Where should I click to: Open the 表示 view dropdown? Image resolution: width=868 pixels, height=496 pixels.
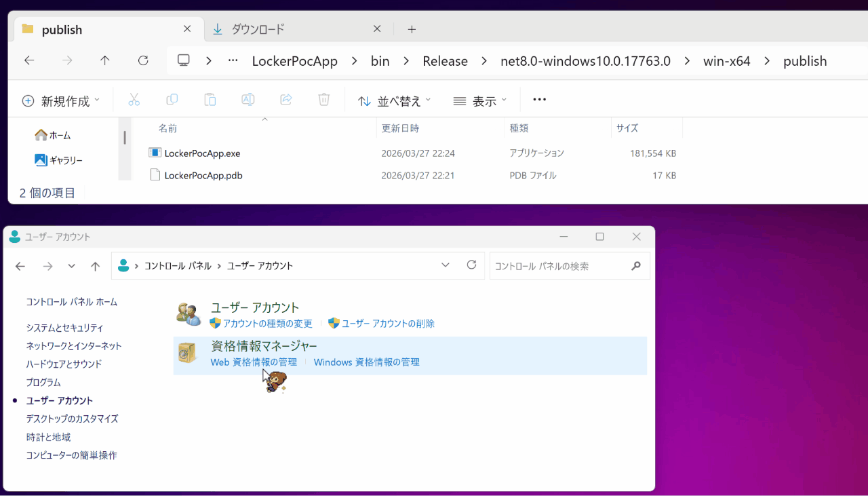coord(479,100)
